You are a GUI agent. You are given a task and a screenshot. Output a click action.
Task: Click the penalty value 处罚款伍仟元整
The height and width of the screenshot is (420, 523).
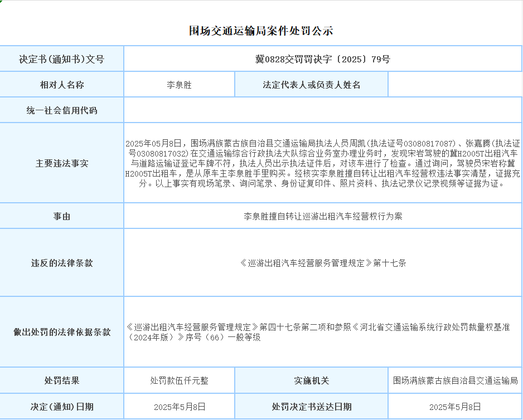[179, 380]
